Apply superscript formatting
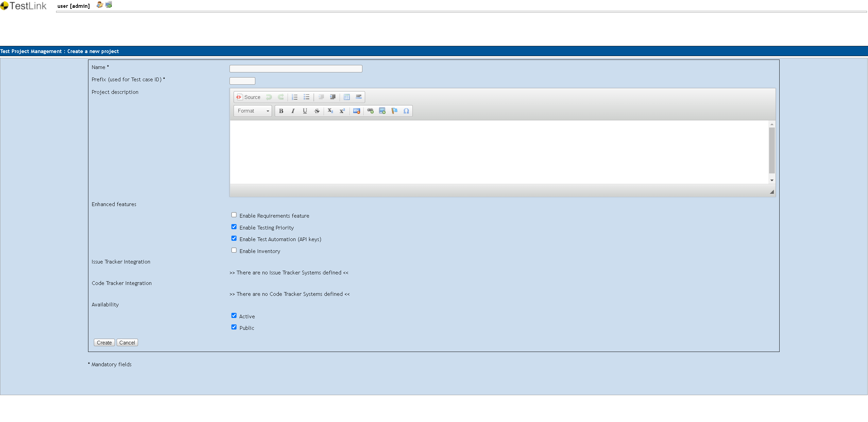 click(x=342, y=111)
